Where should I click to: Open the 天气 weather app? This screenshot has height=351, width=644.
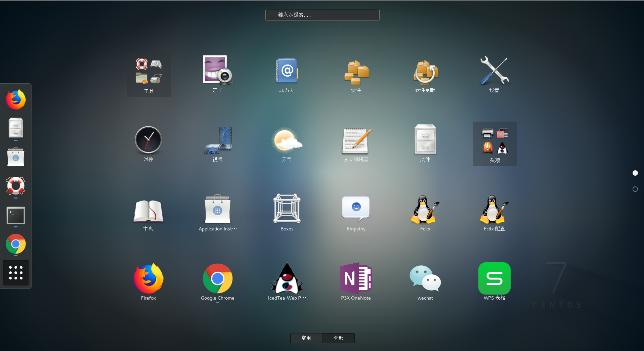287,144
